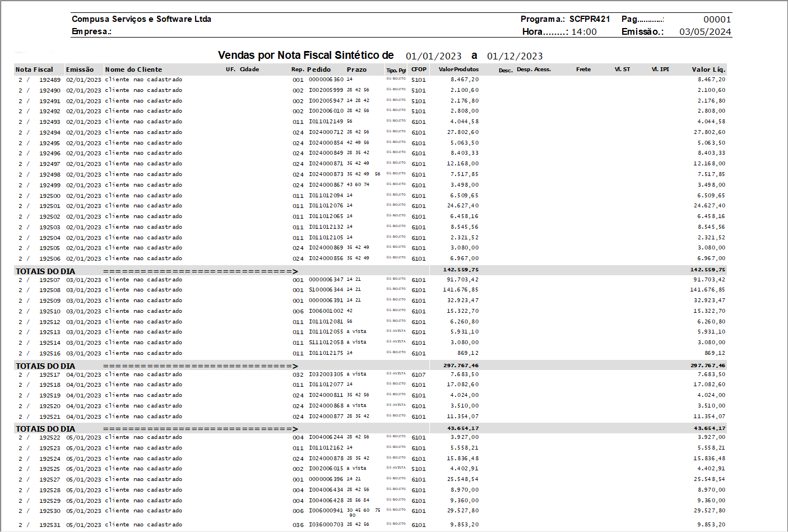Click invoice number "192508"
The image size is (788, 532).
(50, 290)
